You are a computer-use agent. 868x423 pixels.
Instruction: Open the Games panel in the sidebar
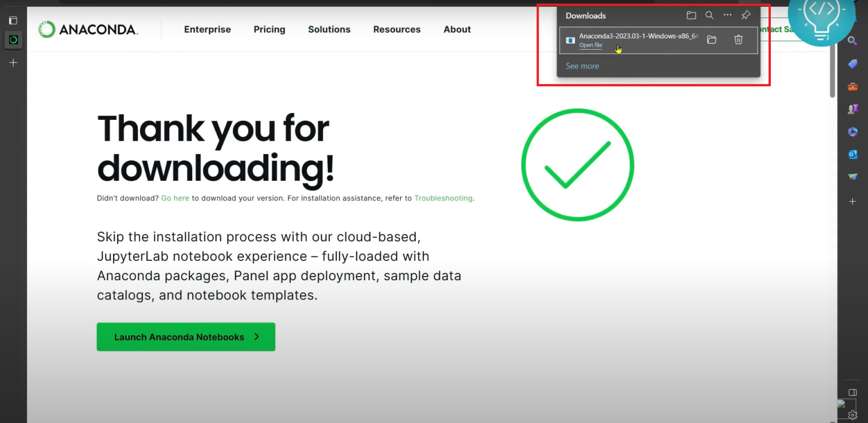click(x=853, y=108)
